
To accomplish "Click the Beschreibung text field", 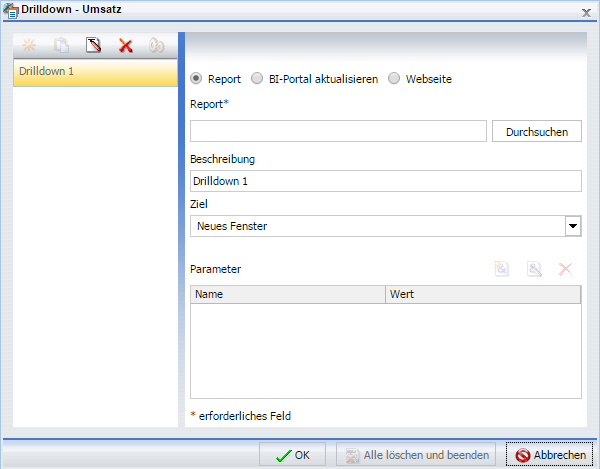I will click(x=386, y=181).
